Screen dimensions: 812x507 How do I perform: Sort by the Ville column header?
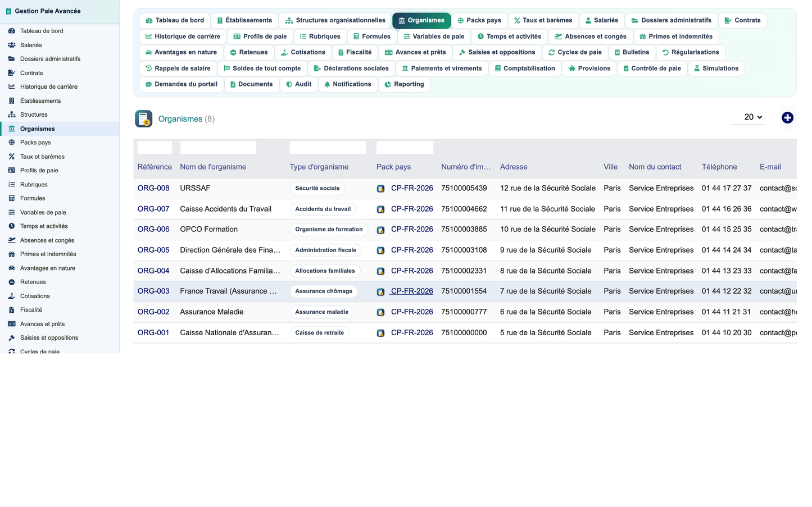[611, 167]
